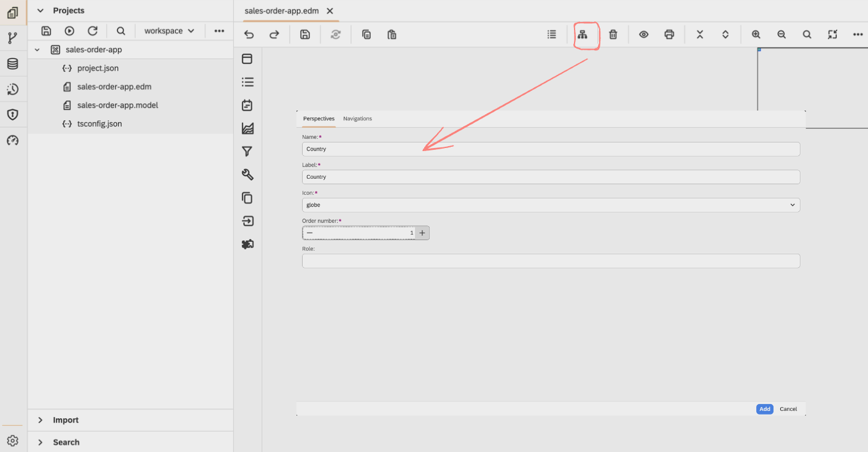Click the Add button

coord(764,409)
